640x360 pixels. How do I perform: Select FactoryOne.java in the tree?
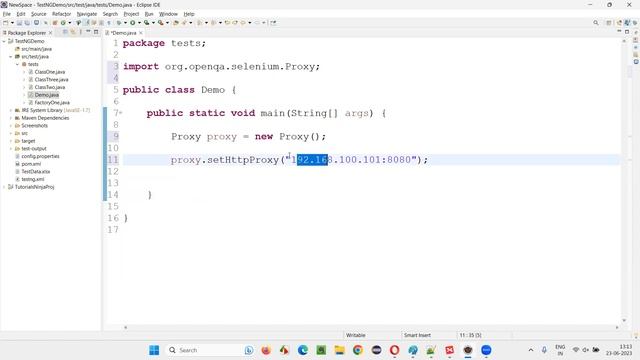point(52,102)
